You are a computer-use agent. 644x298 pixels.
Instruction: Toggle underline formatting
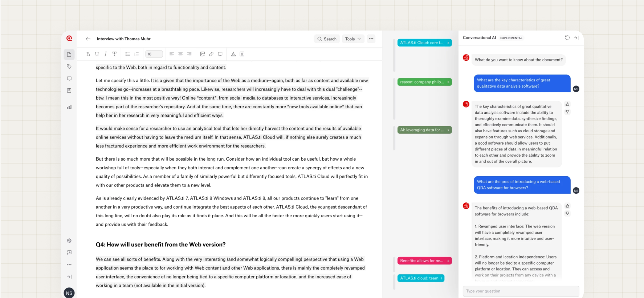(97, 54)
